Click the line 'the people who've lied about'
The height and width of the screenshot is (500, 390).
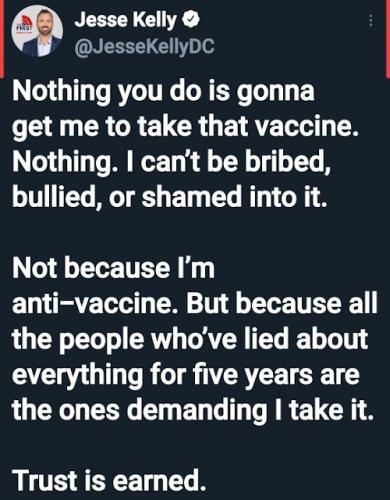(190, 339)
